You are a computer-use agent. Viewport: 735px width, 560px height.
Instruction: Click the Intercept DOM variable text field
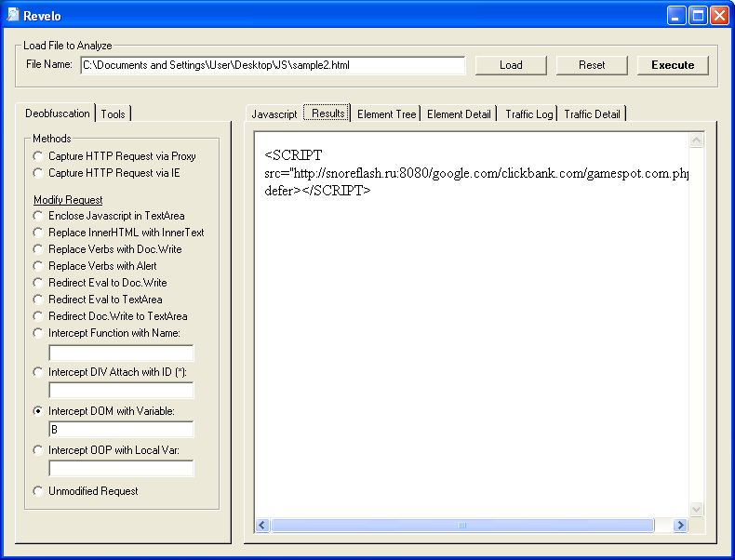pyautogui.click(x=121, y=430)
